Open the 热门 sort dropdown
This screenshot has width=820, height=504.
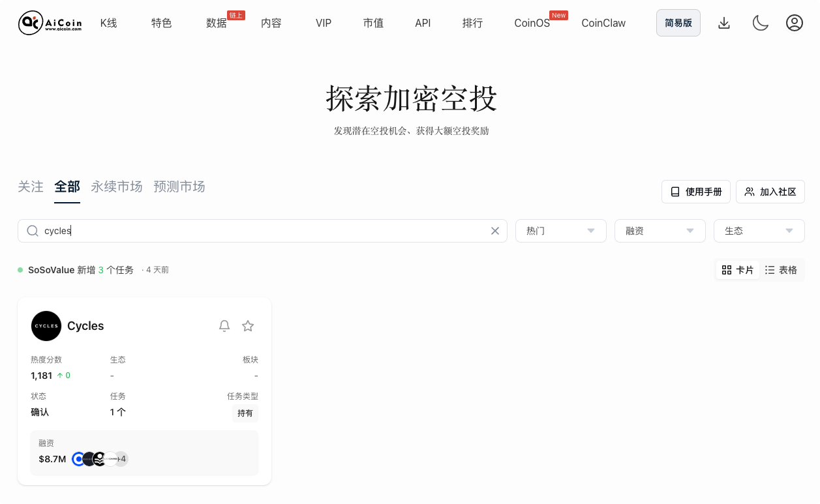pyautogui.click(x=561, y=231)
